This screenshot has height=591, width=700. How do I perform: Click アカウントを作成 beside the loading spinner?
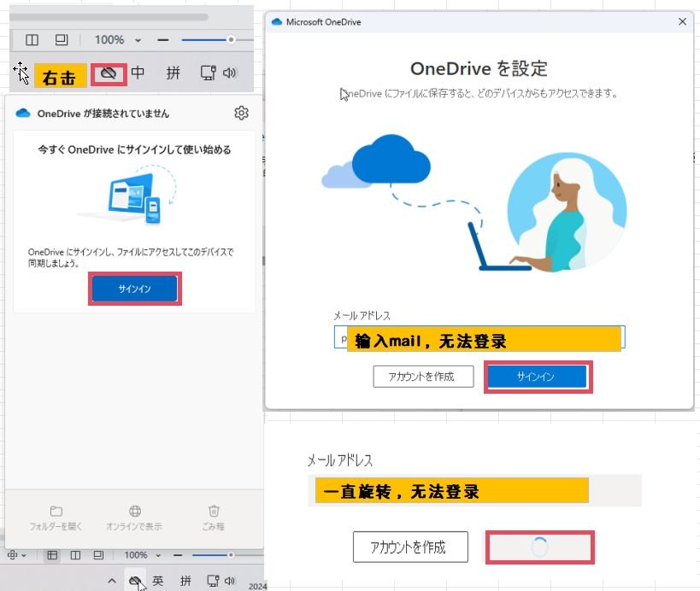[x=410, y=547]
